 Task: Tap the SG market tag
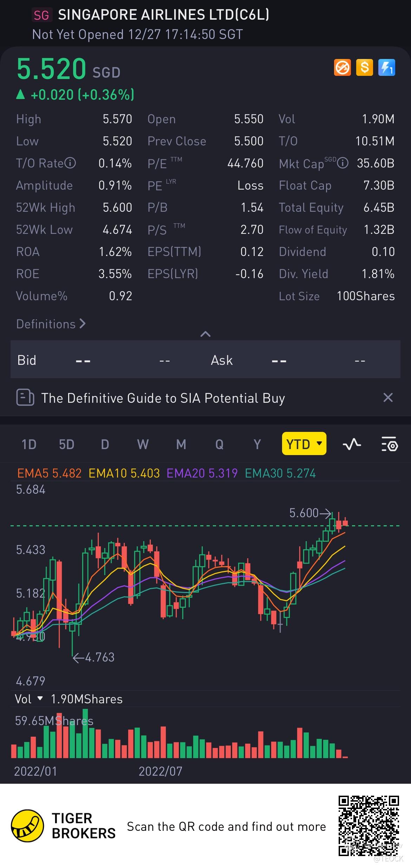(41, 15)
